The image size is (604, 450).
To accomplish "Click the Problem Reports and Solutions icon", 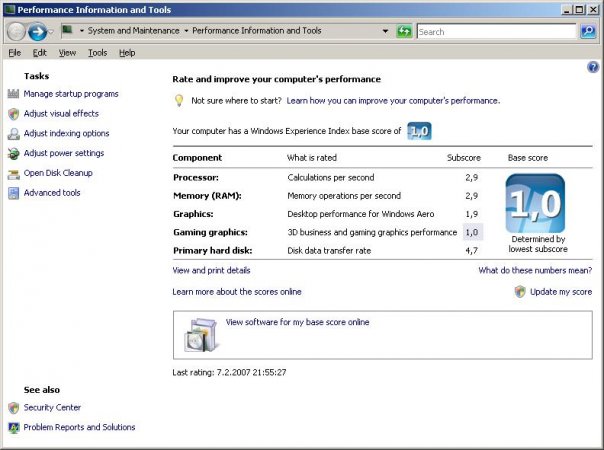I will 14,428.
